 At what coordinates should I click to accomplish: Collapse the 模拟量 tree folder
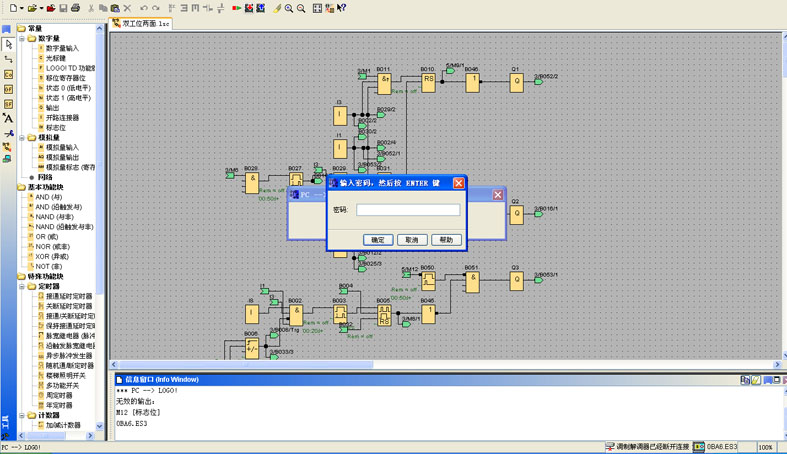tap(22, 137)
